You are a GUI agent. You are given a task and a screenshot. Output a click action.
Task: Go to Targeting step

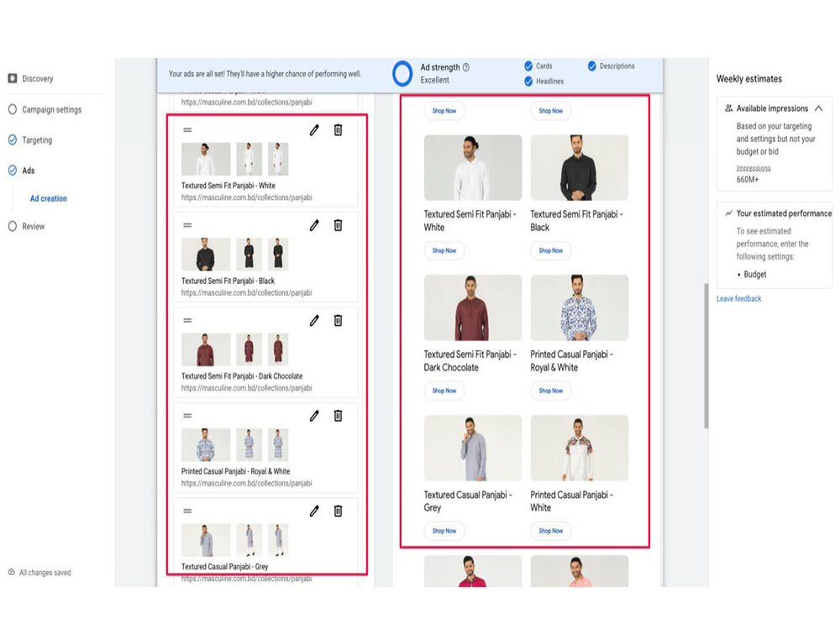pyautogui.click(x=37, y=139)
